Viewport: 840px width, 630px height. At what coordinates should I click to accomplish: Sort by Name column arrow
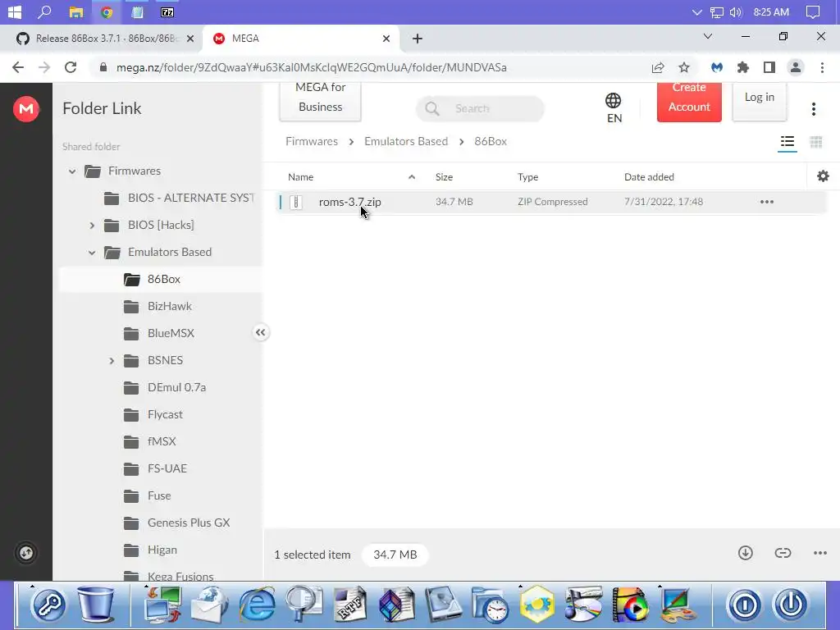pyautogui.click(x=412, y=177)
